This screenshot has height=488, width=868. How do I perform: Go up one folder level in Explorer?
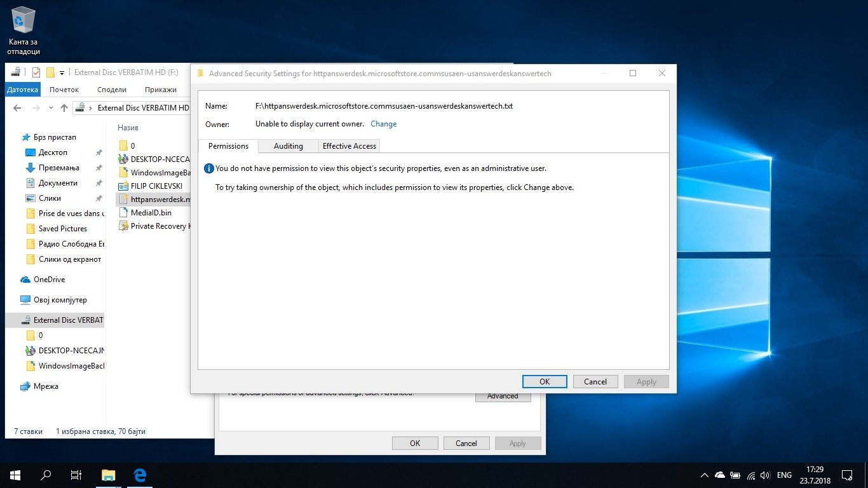[64, 108]
